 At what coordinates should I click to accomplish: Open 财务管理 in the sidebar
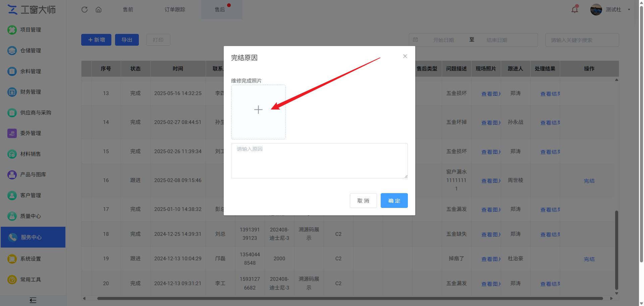pyautogui.click(x=31, y=92)
